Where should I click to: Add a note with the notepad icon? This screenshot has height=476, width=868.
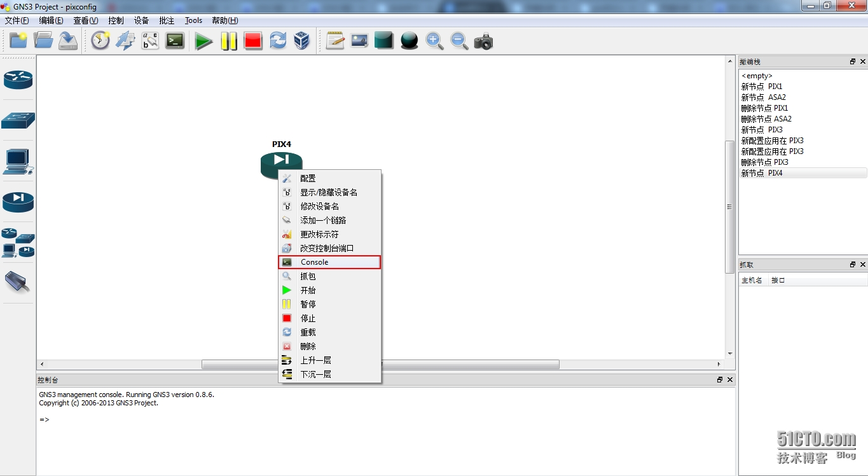[x=335, y=41]
